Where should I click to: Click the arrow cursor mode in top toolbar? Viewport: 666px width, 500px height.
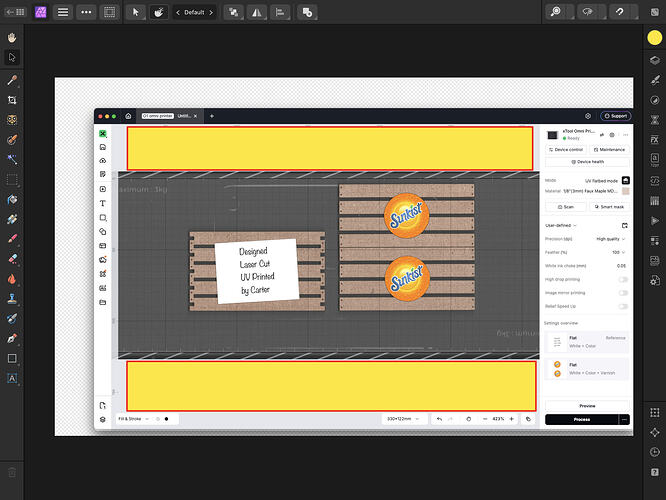[135, 12]
